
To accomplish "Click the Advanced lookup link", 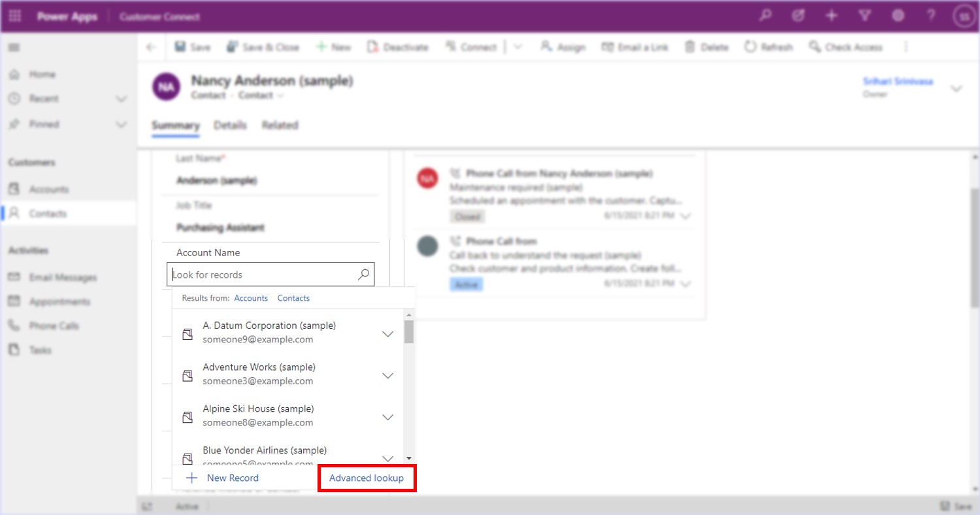I will coord(367,478).
